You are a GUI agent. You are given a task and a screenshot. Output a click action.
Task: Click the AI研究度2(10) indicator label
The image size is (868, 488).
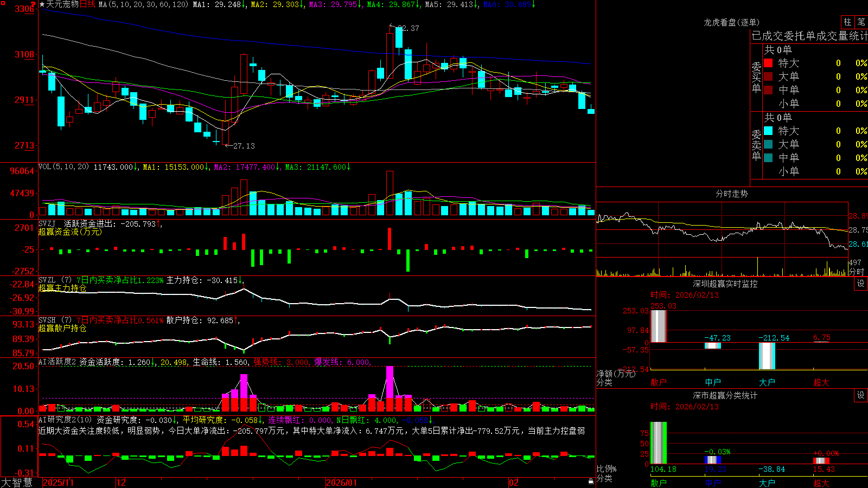pyautogui.click(x=65, y=420)
